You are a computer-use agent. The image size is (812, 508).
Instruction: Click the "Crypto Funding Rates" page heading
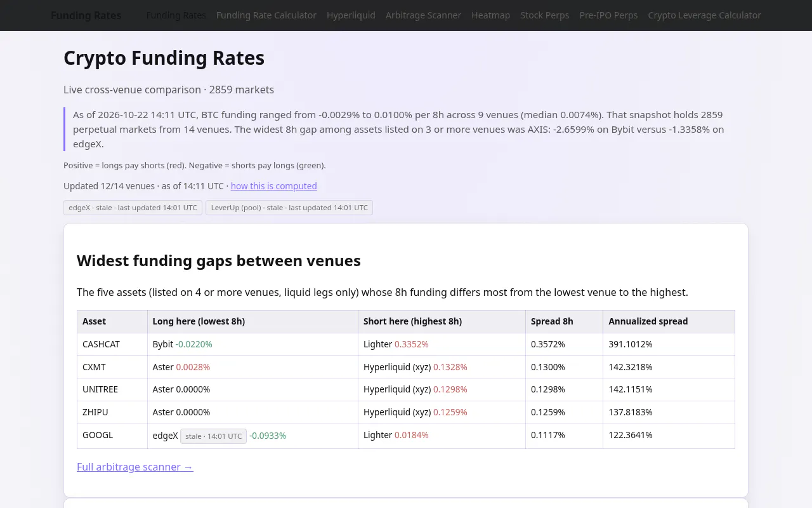point(164,58)
